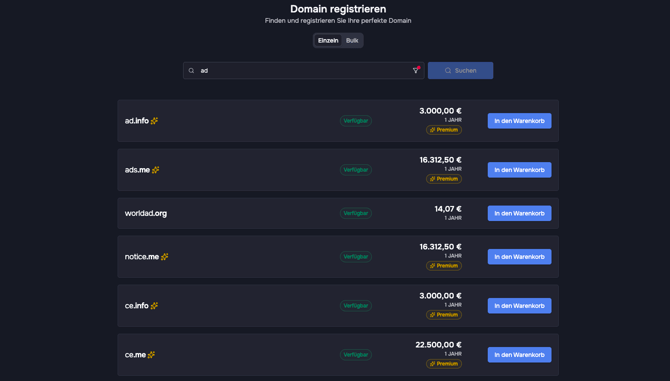The image size is (670, 381).
Task: Select the domain name ce.me
Action: (x=135, y=355)
